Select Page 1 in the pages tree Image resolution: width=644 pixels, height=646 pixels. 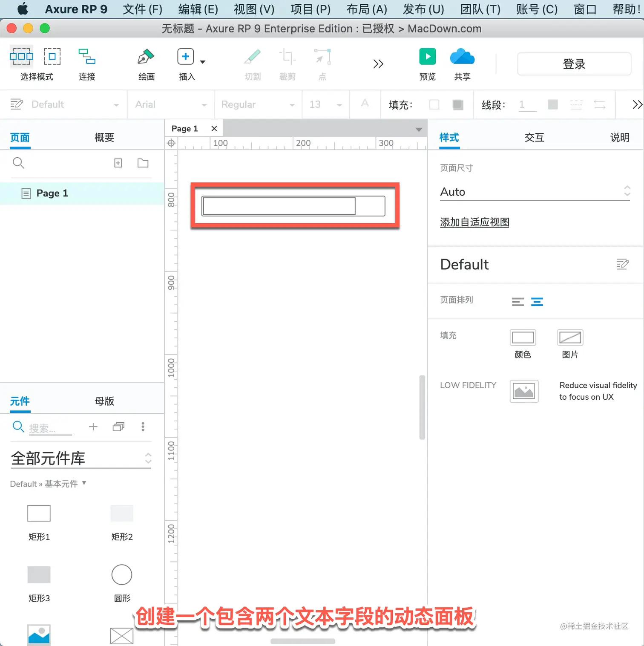82,193
